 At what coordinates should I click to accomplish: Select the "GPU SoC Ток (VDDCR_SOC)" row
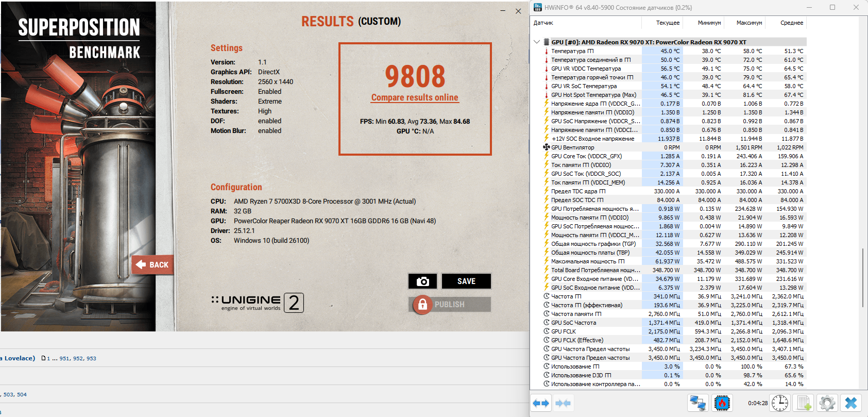675,174
